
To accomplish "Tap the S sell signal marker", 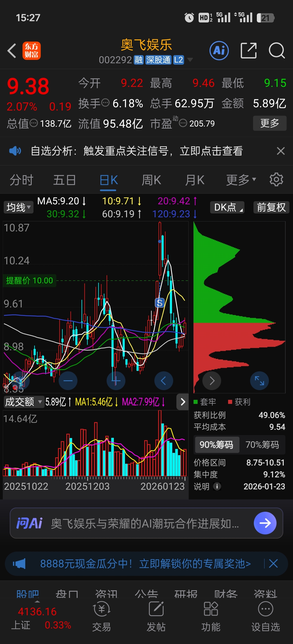I will click(160, 303).
